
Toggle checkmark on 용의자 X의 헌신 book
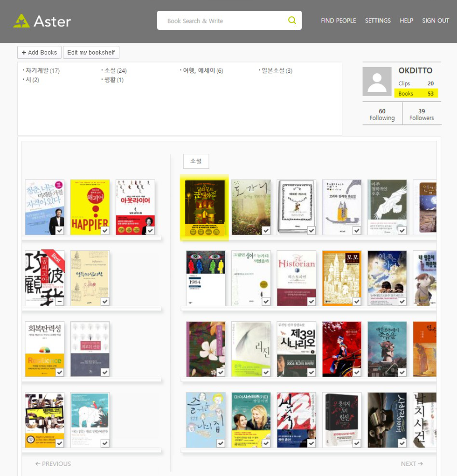click(x=357, y=443)
